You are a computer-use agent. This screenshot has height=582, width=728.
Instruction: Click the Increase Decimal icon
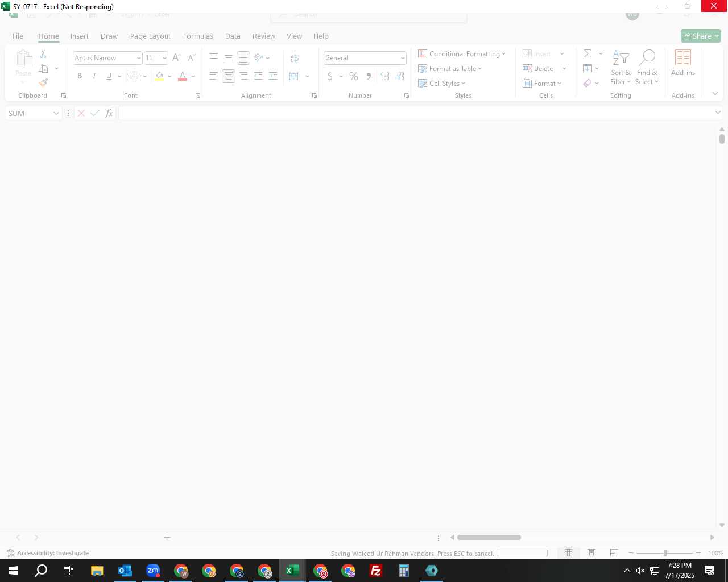[385, 76]
